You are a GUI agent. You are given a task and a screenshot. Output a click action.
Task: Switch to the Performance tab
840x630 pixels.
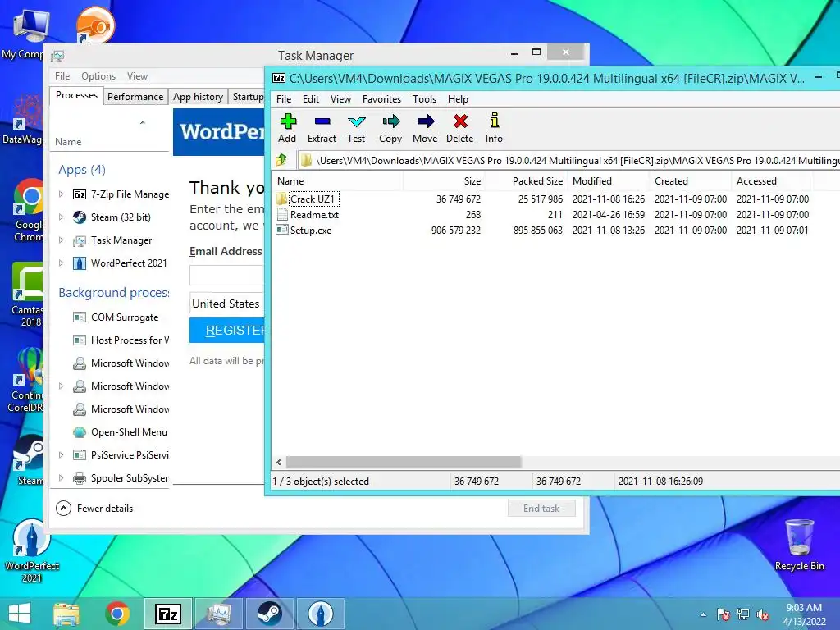[135, 97]
